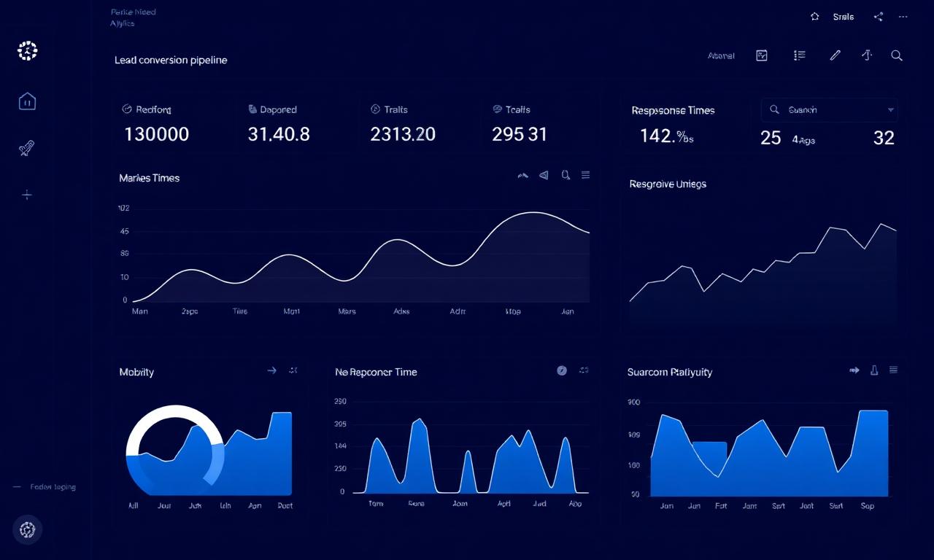Click the Maries Times chart title

click(149, 178)
